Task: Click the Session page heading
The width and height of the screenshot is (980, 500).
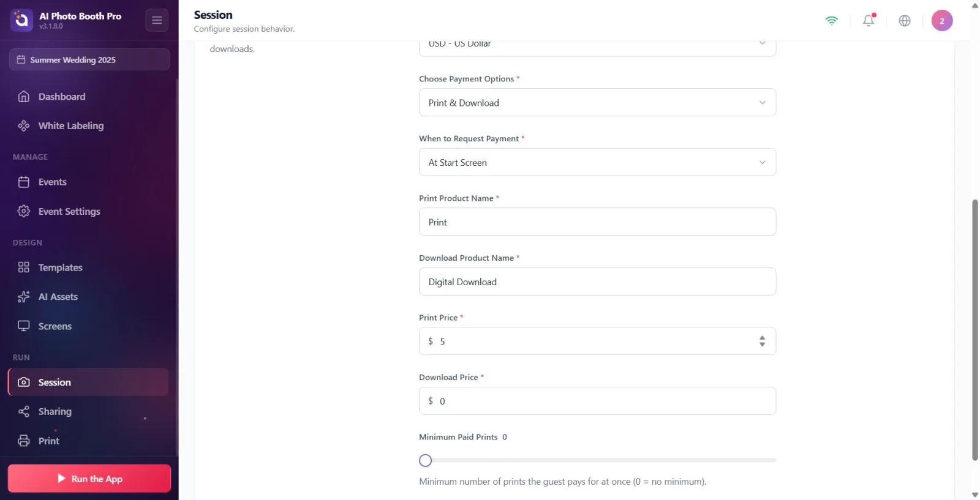Action: coord(213,15)
